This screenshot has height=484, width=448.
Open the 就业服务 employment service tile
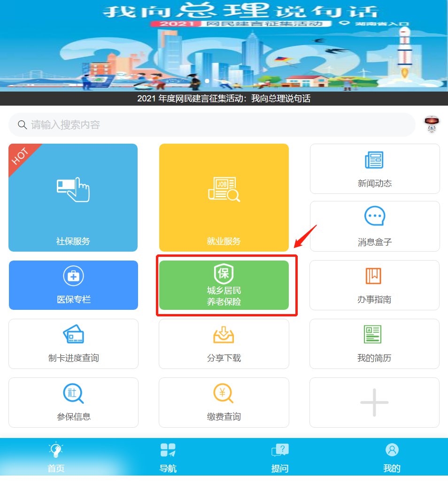tap(224, 198)
